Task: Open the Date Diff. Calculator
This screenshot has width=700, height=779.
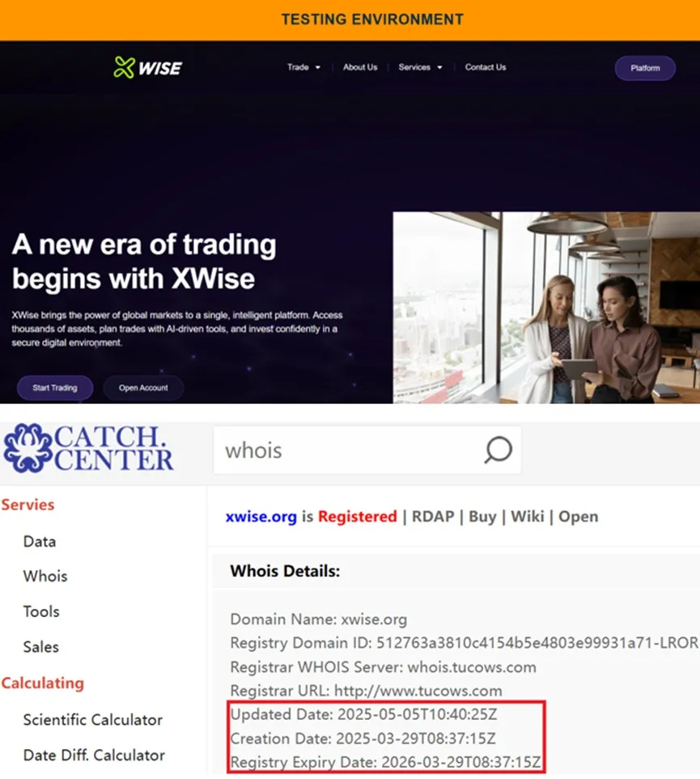Action: click(94, 756)
